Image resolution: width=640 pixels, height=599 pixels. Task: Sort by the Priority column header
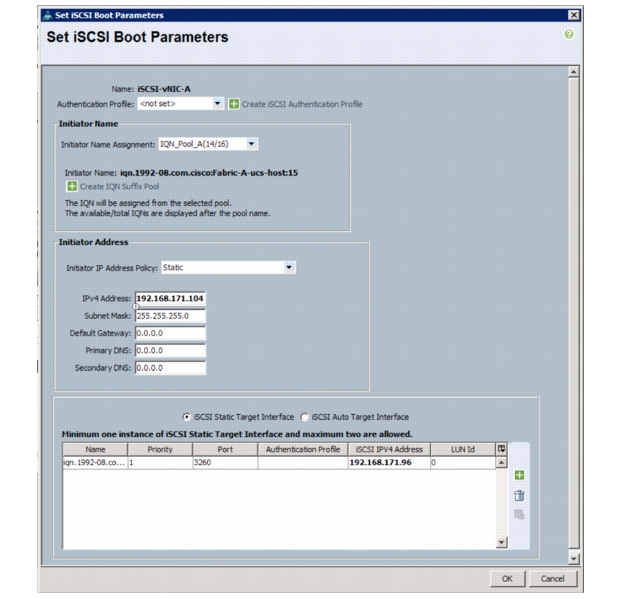[160, 449]
